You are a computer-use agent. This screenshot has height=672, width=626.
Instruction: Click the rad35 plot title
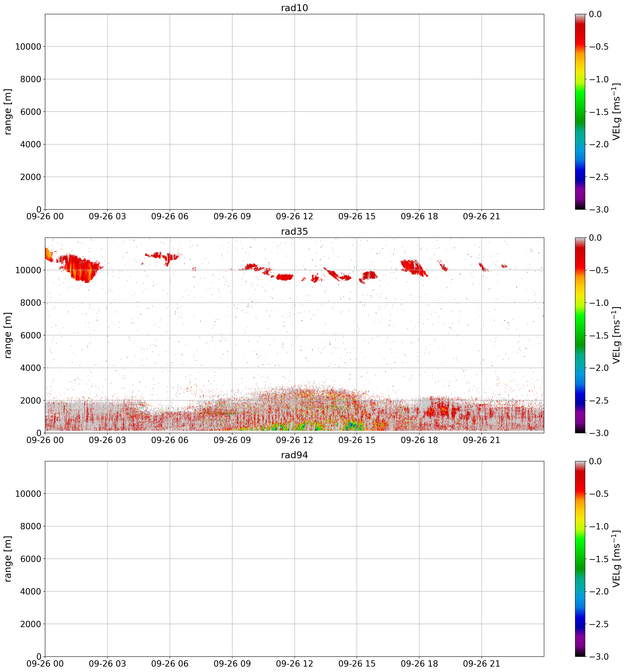pyautogui.click(x=294, y=232)
